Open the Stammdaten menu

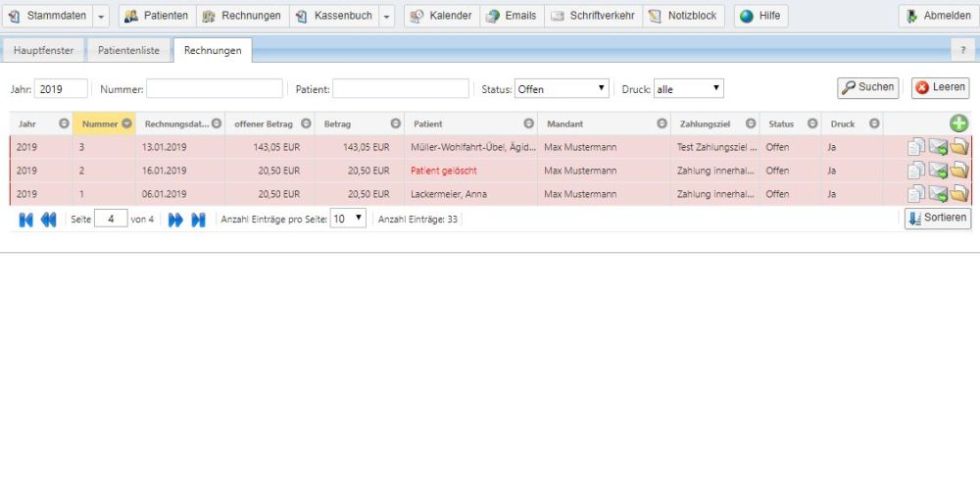47,16
